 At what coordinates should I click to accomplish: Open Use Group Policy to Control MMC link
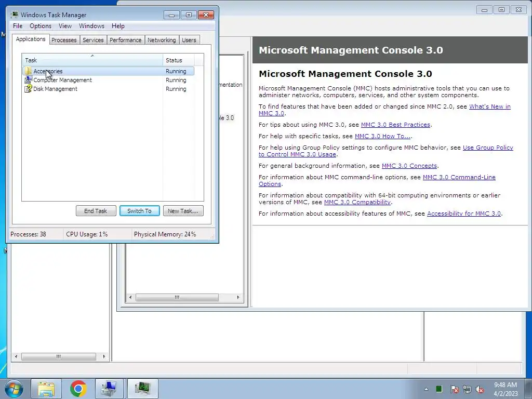click(x=488, y=148)
